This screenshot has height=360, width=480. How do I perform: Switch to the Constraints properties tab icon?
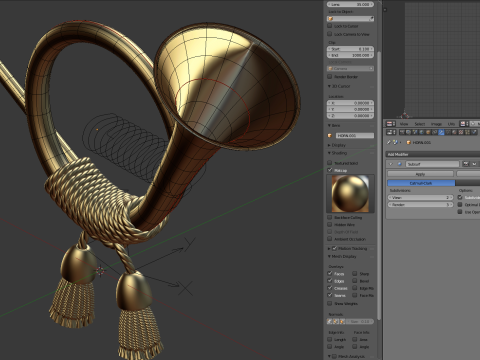[x=435, y=132]
